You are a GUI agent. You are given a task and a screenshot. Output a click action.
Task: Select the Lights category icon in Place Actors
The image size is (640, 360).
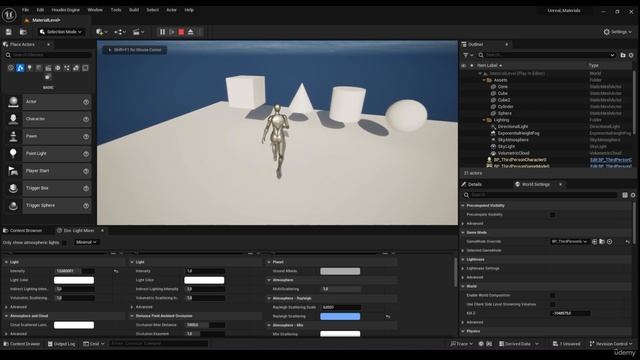(x=29, y=68)
